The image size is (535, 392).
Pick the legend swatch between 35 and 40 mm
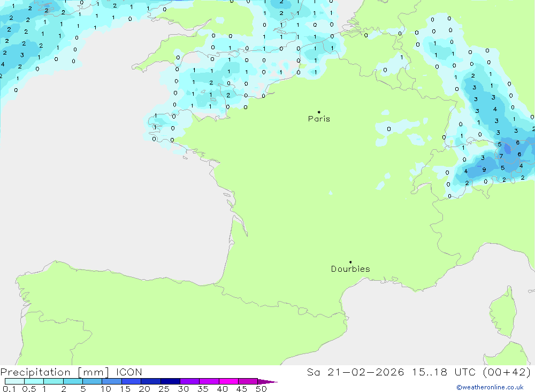click(209, 381)
